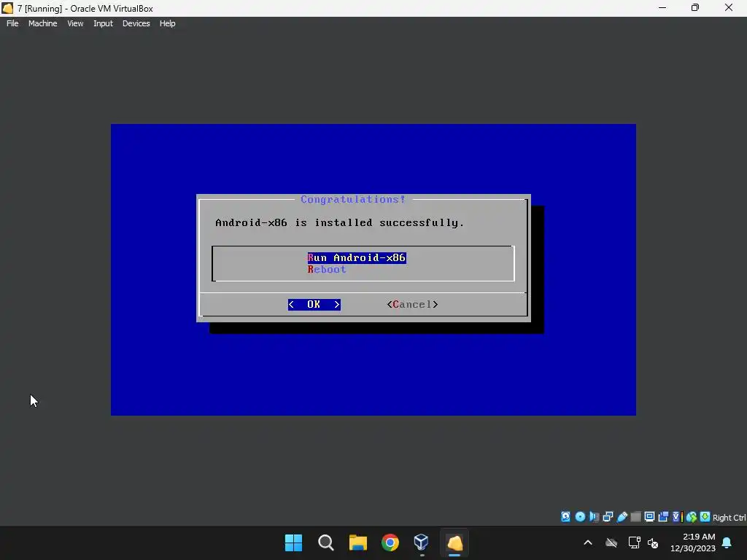Open the Windows Start menu
Screen dimensions: 747x560
coord(293,542)
